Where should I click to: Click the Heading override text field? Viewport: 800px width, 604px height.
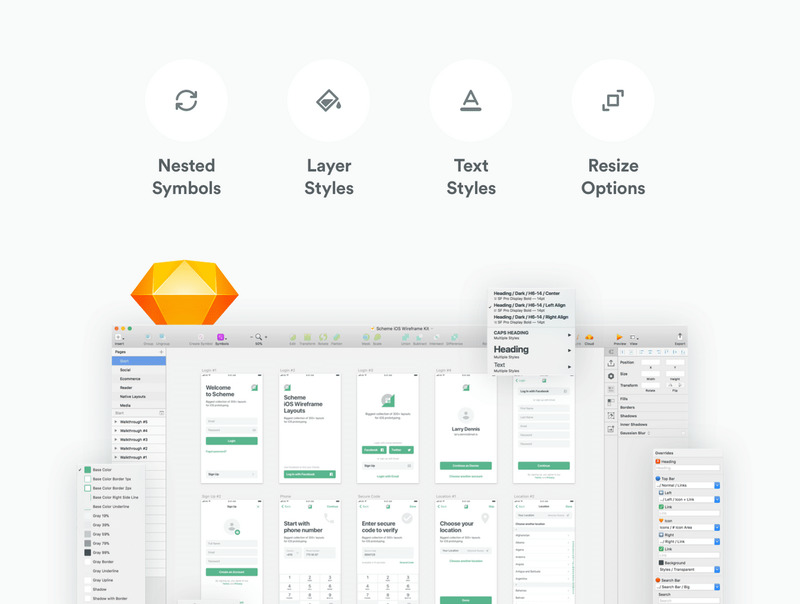click(688, 468)
